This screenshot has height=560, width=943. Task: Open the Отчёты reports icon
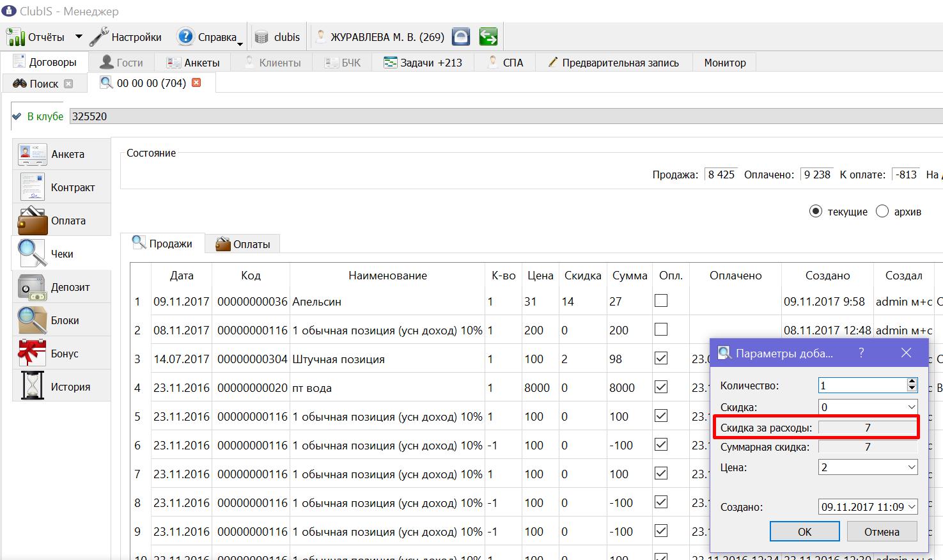pos(15,37)
